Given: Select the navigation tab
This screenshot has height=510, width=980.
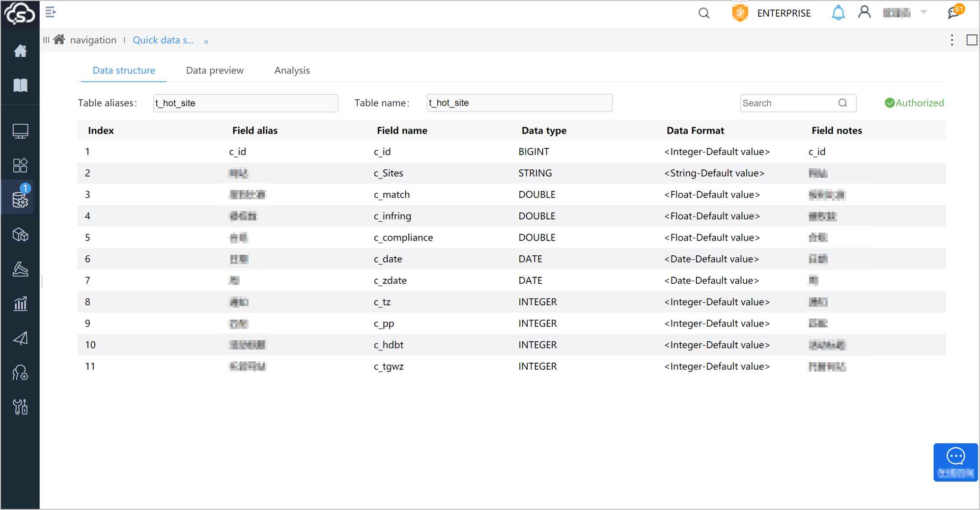Looking at the screenshot, I should coord(93,40).
